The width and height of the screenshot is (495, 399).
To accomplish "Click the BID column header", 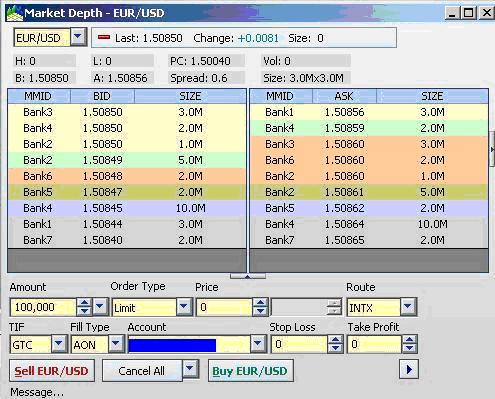I will tap(102, 96).
